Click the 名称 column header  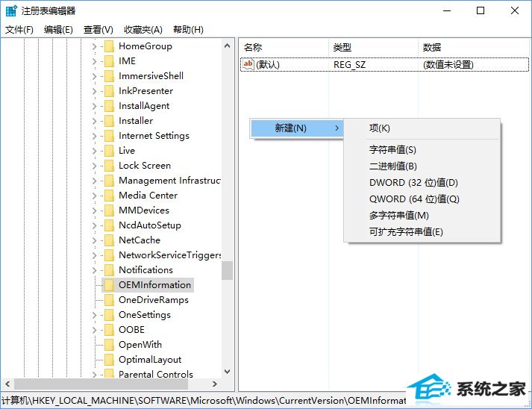[254, 47]
